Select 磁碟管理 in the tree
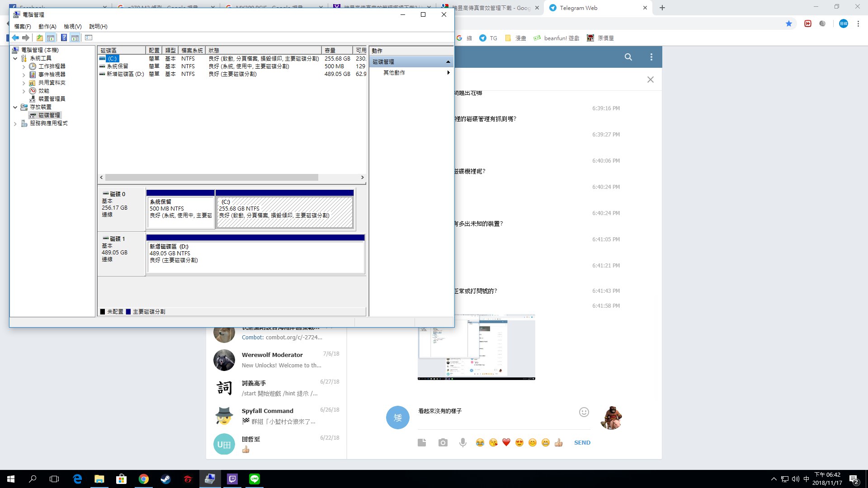This screenshot has width=868, height=488. click(49, 115)
